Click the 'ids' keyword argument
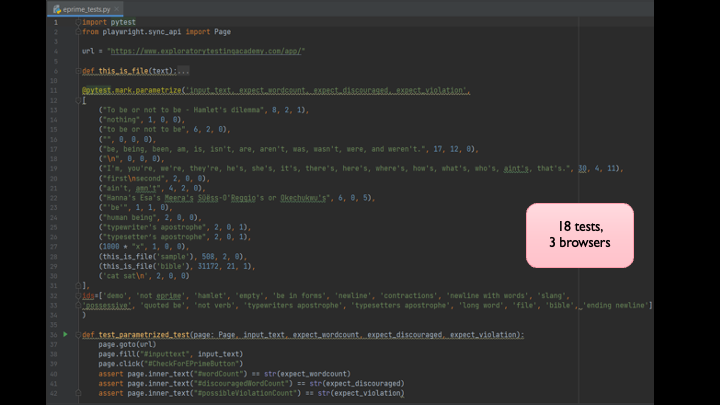Viewport: 720px width, 405px height. pyautogui.click(x=88, y=296)
